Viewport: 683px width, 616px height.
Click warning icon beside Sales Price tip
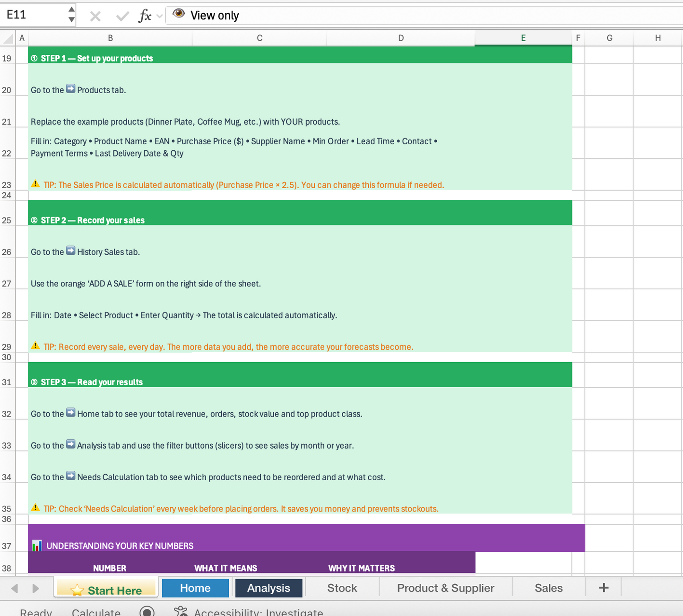coord(35,183)
